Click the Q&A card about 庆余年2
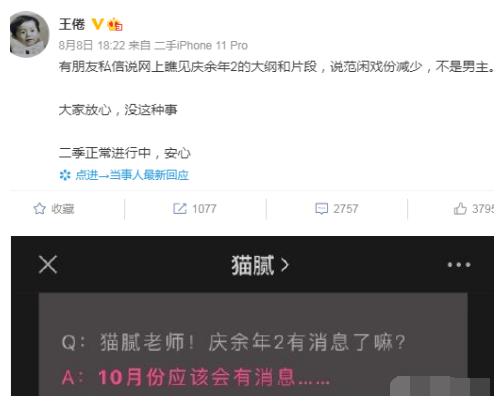 (253, 344)
